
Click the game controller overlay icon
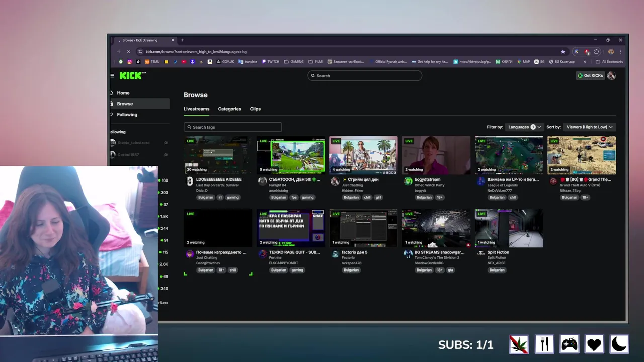pos(569,344)
